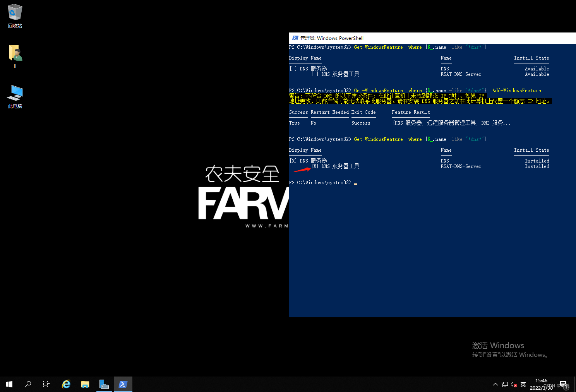Click the Show desktop sliver on taskbar

click(x=575, y=384)
